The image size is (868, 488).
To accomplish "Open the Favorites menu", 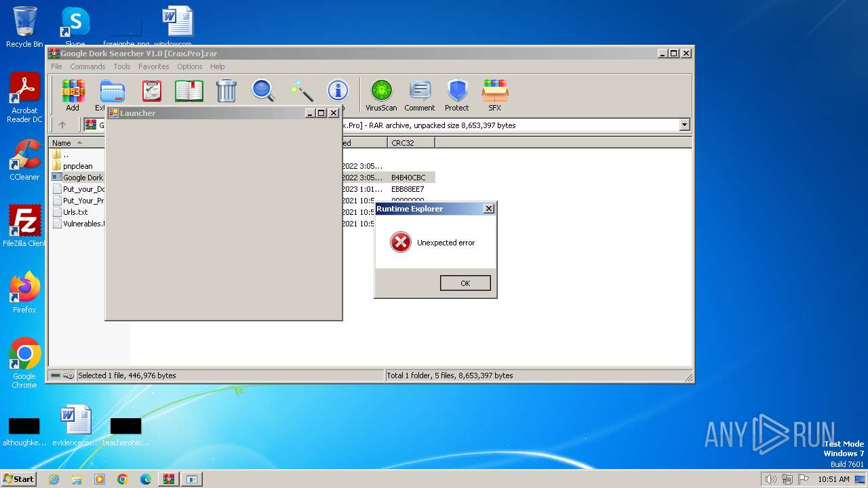I will click(x=154, y=66).
